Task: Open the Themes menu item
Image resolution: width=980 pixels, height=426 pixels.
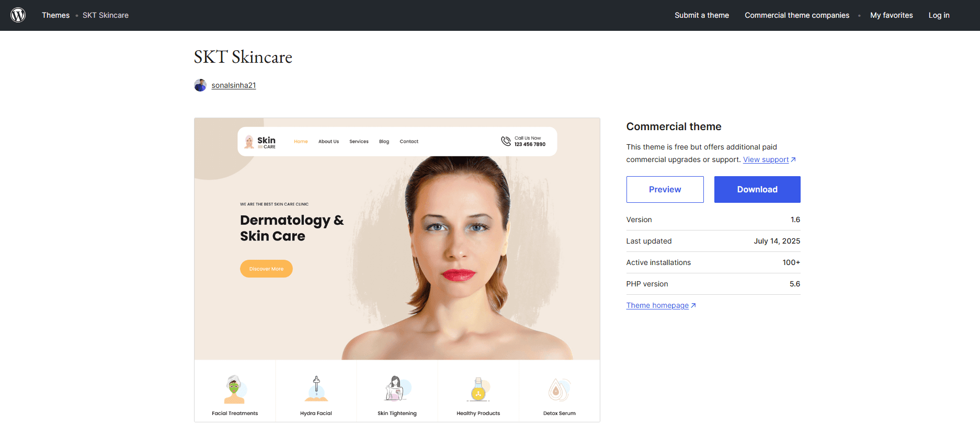Action: click(55, 15)
